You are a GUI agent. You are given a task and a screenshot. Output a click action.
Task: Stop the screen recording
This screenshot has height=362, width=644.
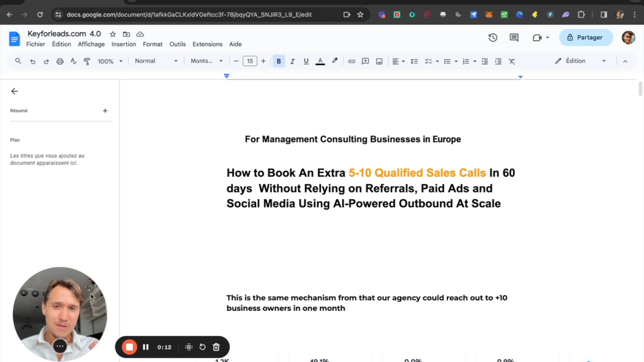[129, 347]
